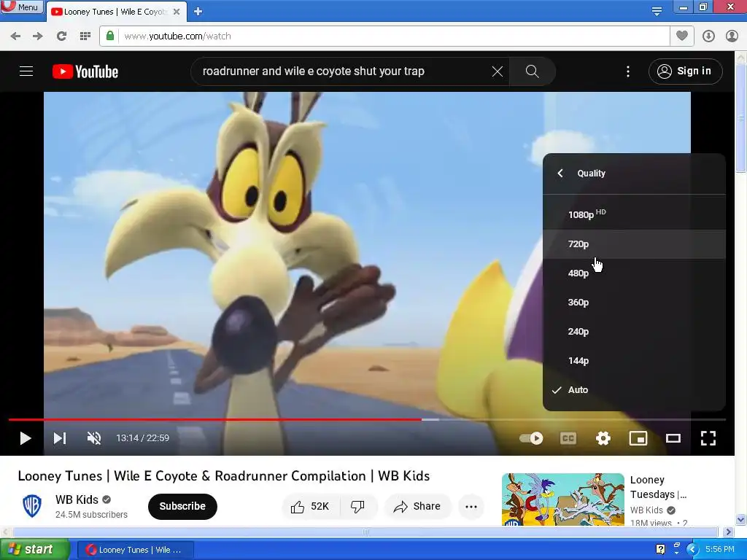
Task: Select 1080p HD quality
Action: (634, 214)
